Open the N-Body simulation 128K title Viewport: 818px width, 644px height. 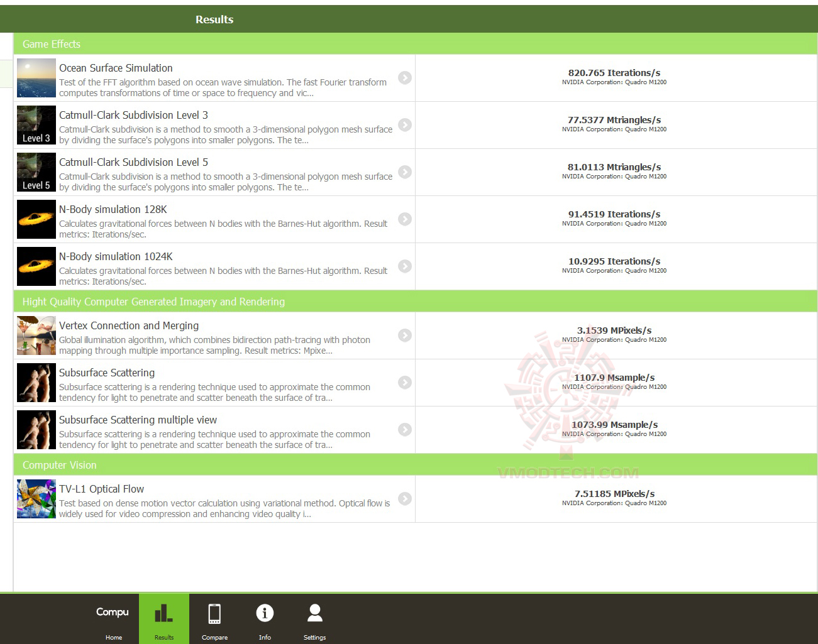(113, 209)
